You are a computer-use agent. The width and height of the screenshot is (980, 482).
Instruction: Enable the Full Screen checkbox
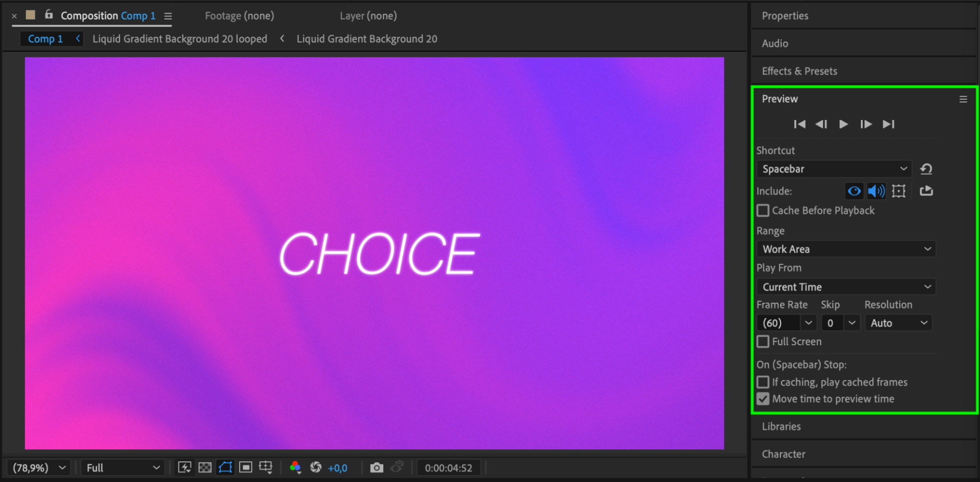point(763,341)
